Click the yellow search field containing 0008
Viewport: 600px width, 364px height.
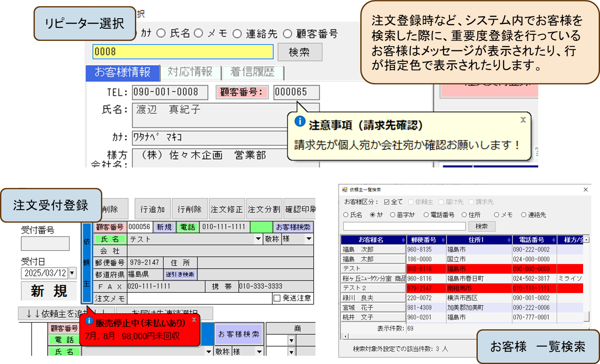(x=183, y=52)
